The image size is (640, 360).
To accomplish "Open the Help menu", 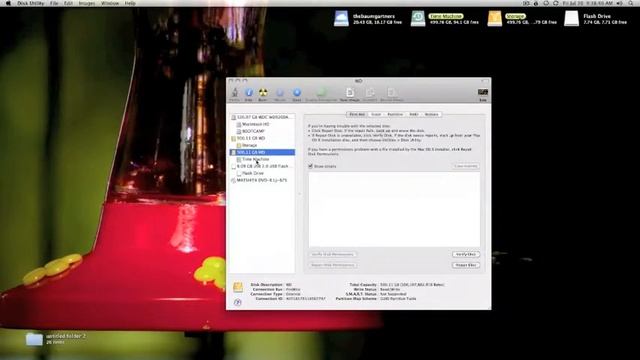I will click(x=130, y=3).
